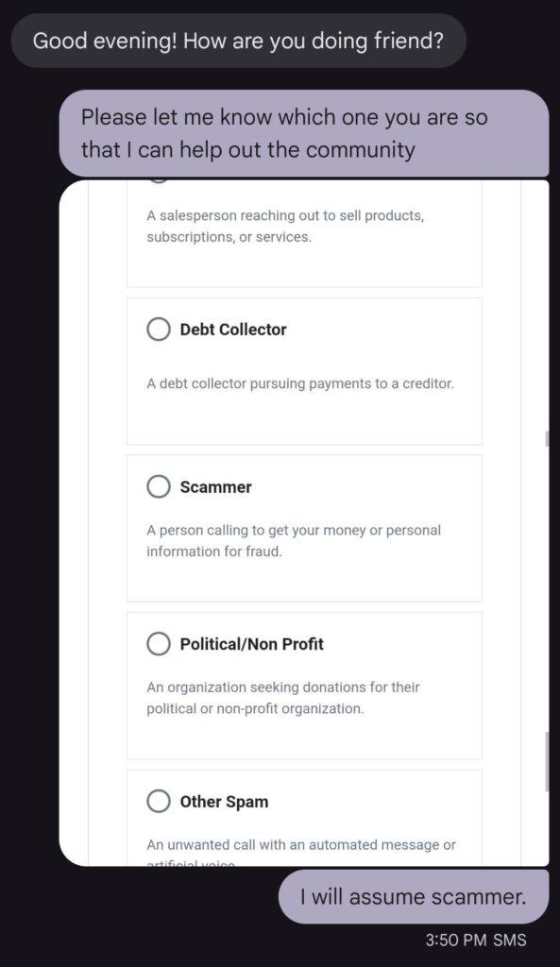The width and height of the screenshot is (560, 967).
Task: Click the Political/Non Profit heading text
Action: click(251, 644)
